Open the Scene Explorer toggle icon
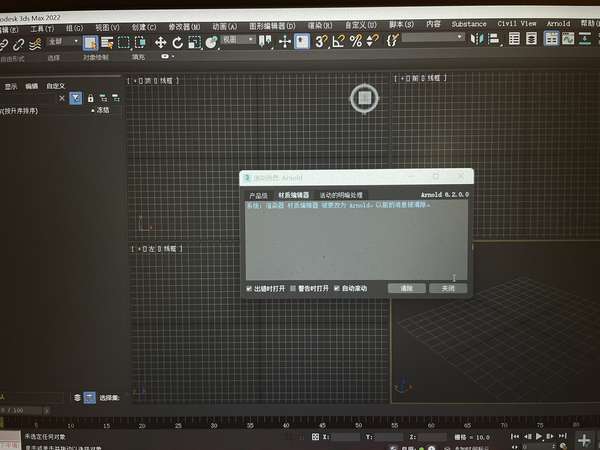The image size is (600, 450). 514,39
